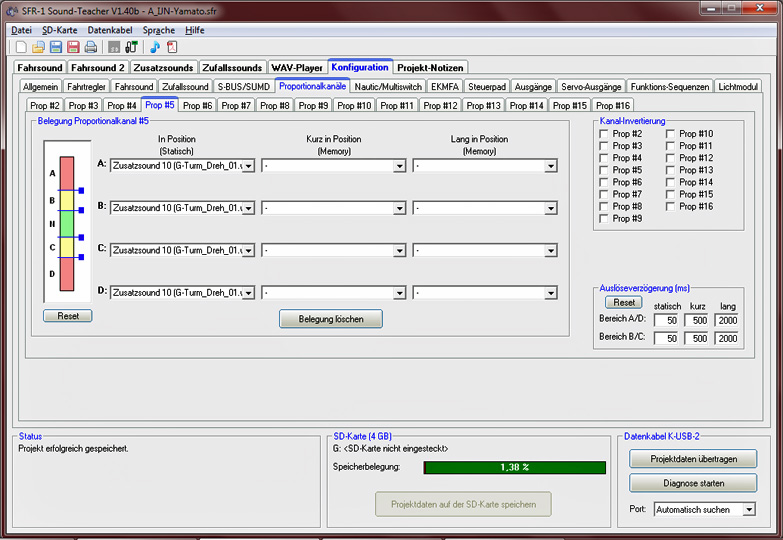This screenshot has width=783, height=540.
Task: Click the print toolbar icon
Action: [x=90, y=47]
